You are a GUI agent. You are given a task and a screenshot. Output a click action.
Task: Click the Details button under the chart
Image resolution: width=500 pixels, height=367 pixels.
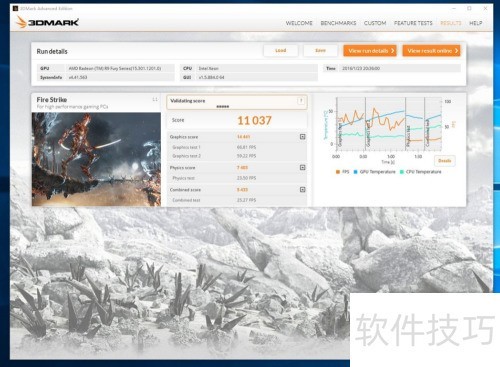[445, 161]
